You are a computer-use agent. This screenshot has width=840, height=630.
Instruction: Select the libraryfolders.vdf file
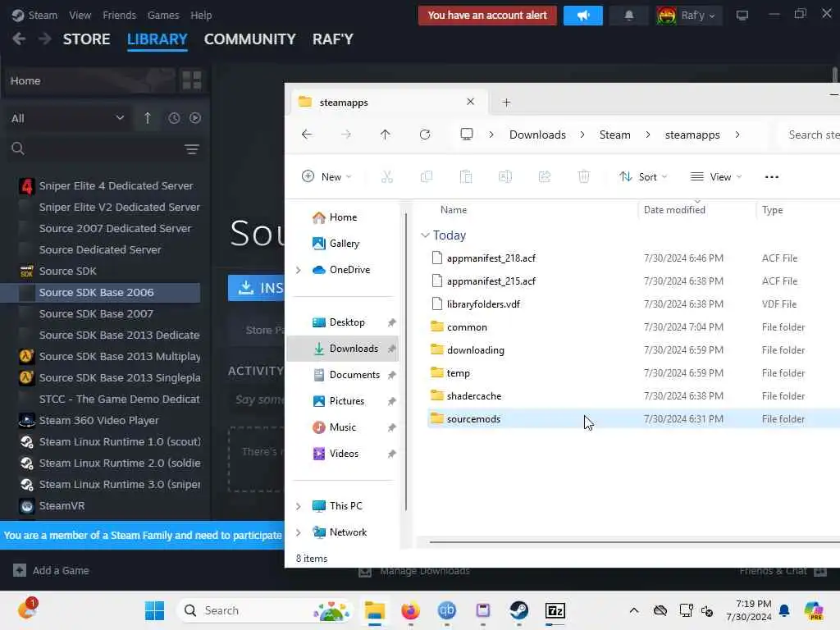483,304
